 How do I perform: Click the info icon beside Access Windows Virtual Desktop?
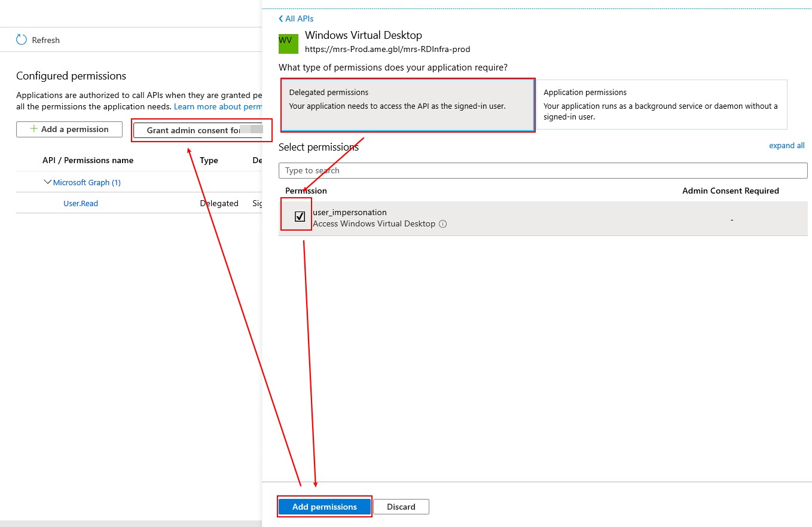point(442,224)
